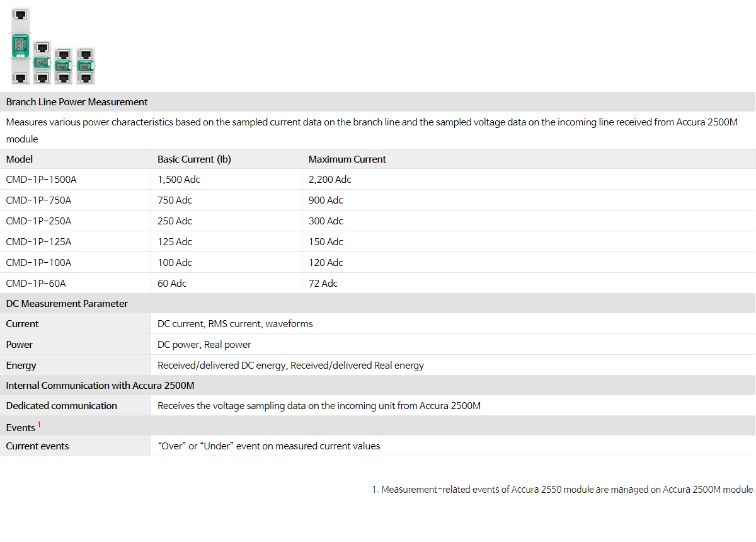Select model name "CMD-1P-250A"
Viewport: 756px width, 542px height.
(x=39, y=221)
